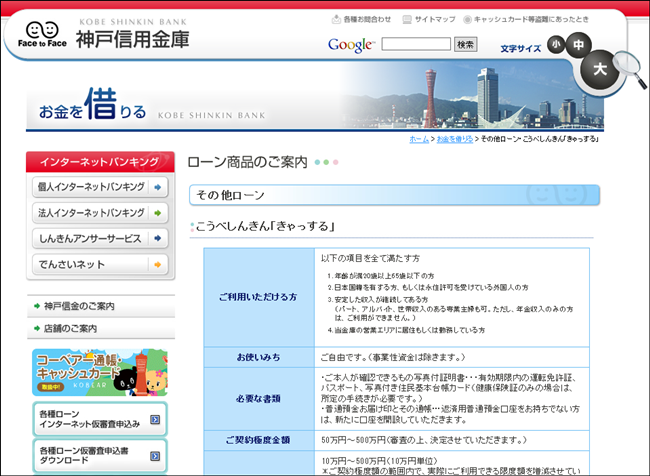This screenshot has height=476, width=650.
Task: Follow the お金を借りる breadcrumb link
Action: point(455,139)
